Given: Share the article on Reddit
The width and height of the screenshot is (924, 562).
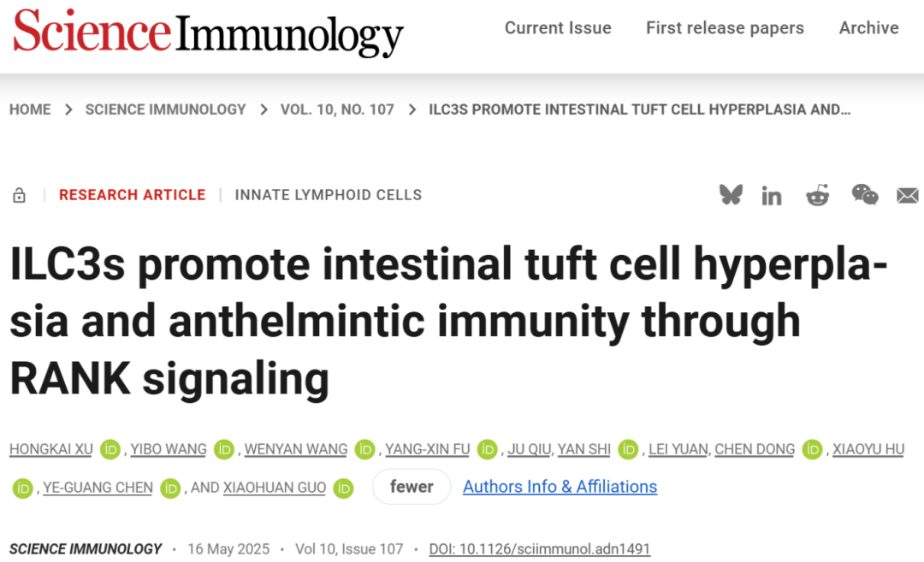Looking at the screenshot, I should coord(818,195).
